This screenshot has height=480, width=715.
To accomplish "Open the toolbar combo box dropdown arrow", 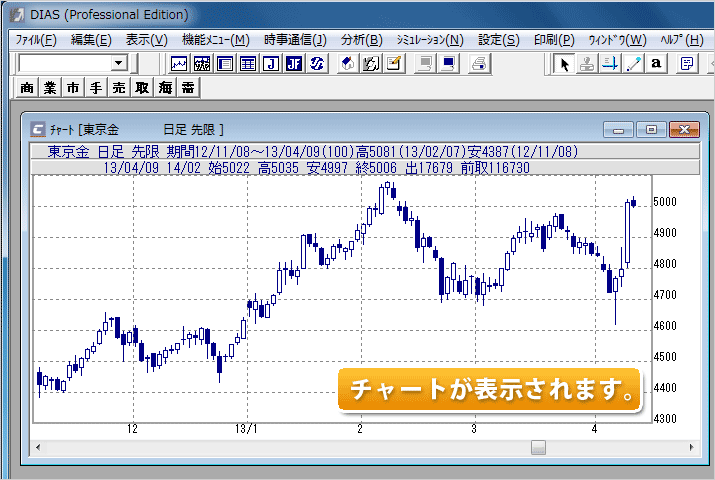I will click(118, 64).
